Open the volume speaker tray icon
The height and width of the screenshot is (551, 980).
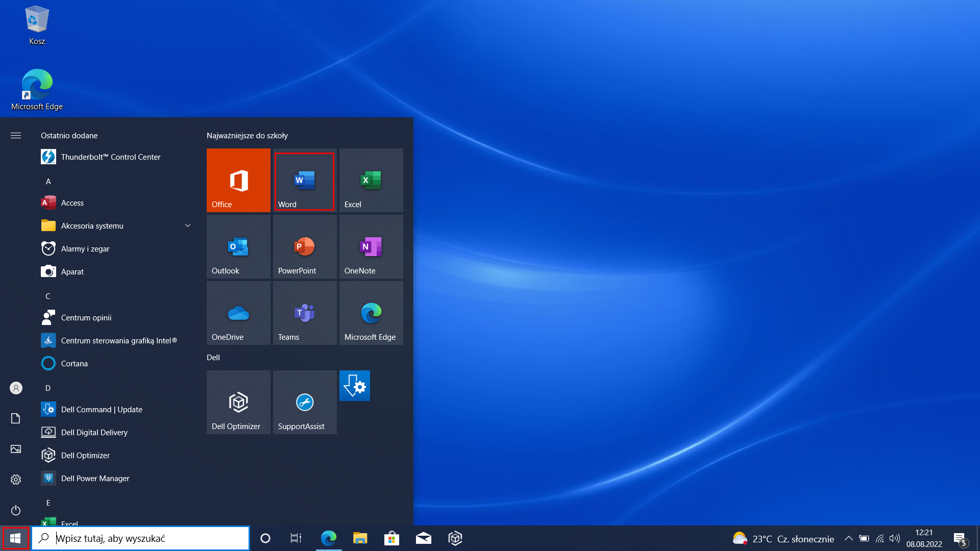click(x=894, y=538)
